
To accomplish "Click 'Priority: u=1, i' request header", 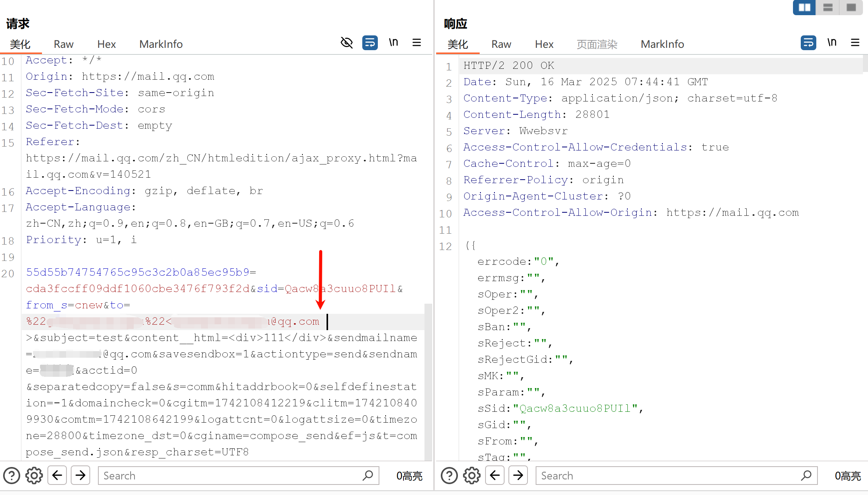I will point(81,240).
